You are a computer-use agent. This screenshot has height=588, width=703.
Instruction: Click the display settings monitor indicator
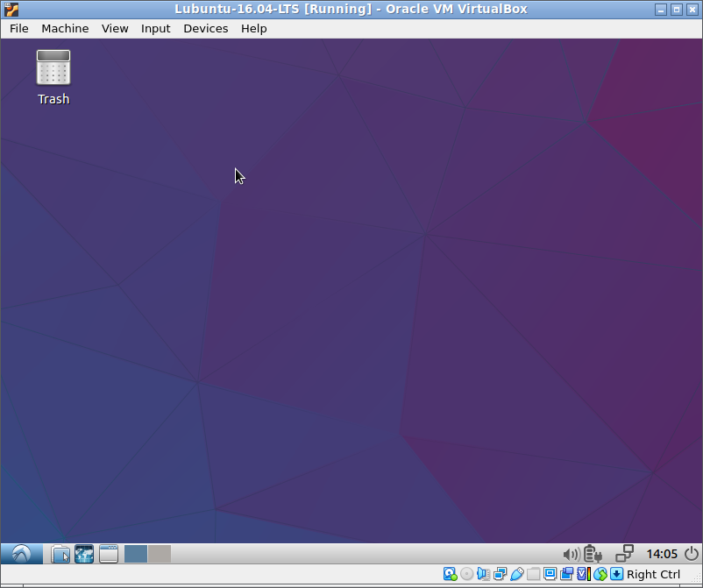click(x=550, y=574)
